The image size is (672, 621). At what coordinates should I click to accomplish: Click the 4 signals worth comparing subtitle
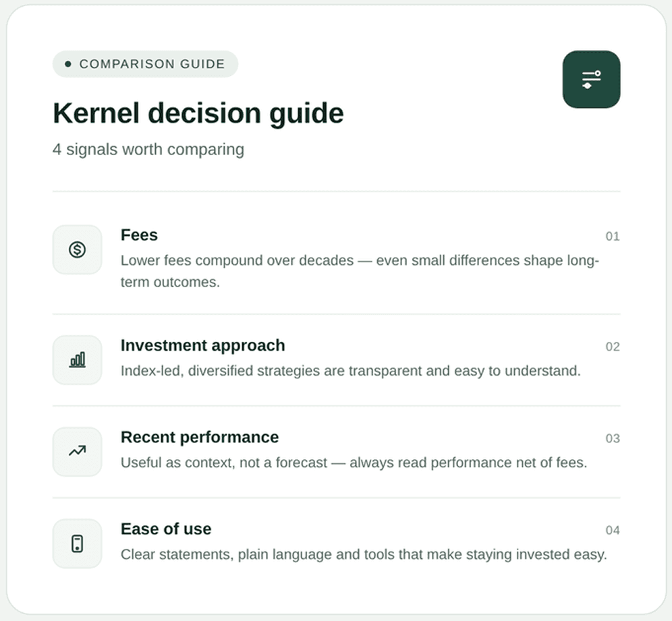[148, 149]
